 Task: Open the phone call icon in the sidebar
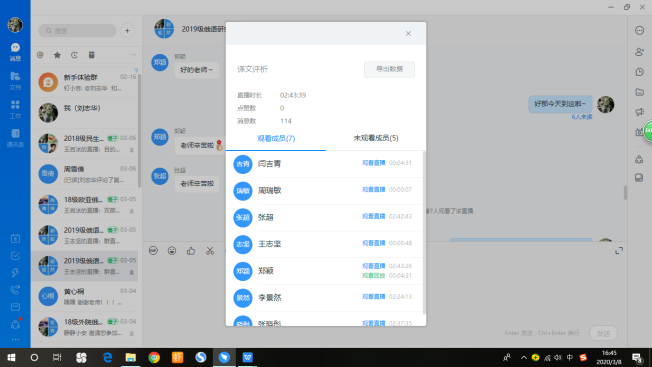pos(15,290)
